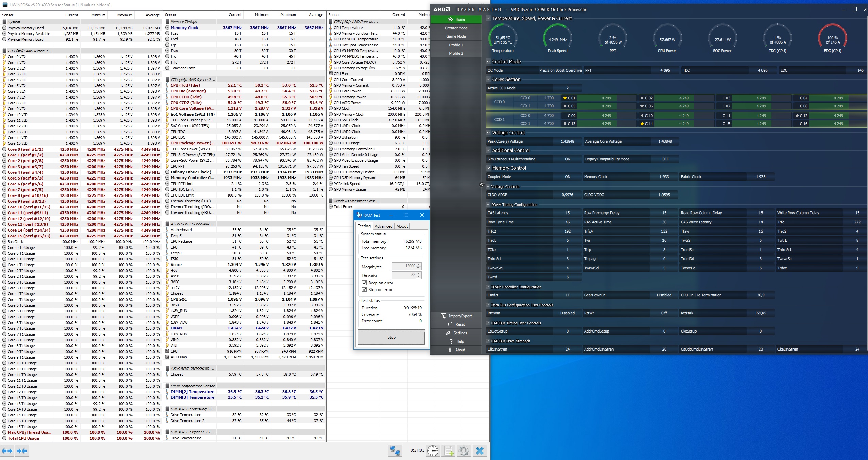Open Profile 1 in Ryzen Master
The image size is (868, 460).
[456, 45]
